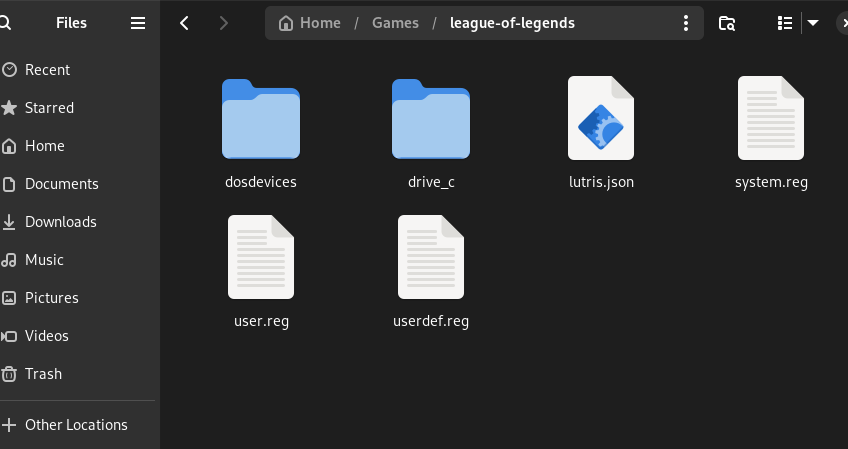Go back to previous folder
Viewport: 848px width, 449px height.
click(x=184, y=23)
